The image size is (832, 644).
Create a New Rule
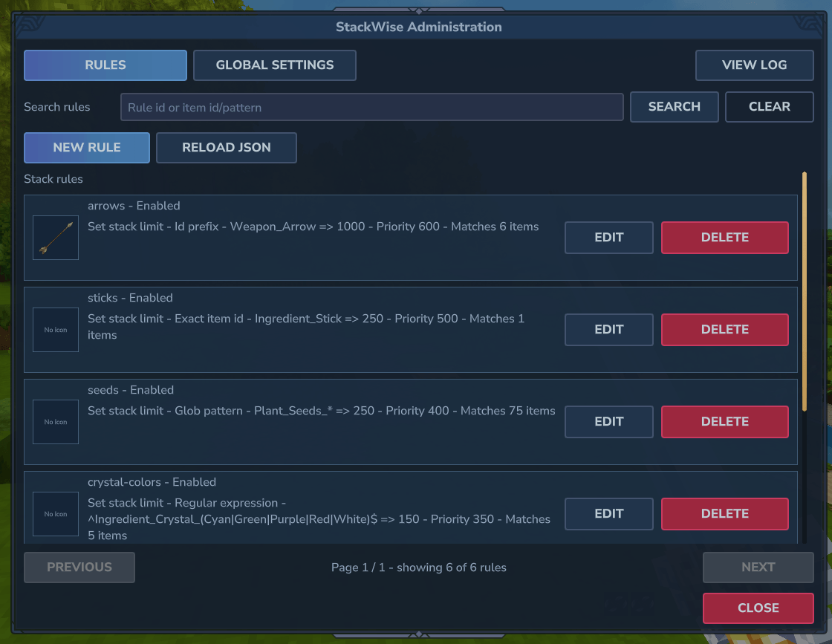click(x=86, y=148)
